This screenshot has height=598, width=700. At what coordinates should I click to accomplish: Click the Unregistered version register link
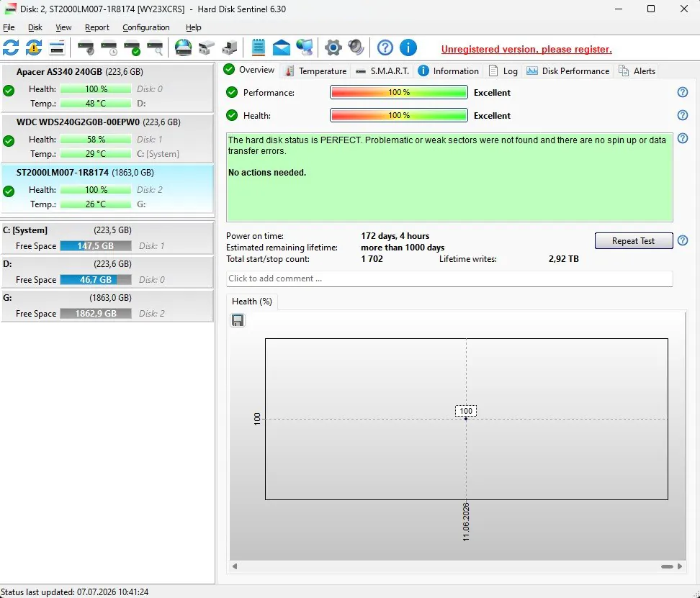[x=526, y=49]
